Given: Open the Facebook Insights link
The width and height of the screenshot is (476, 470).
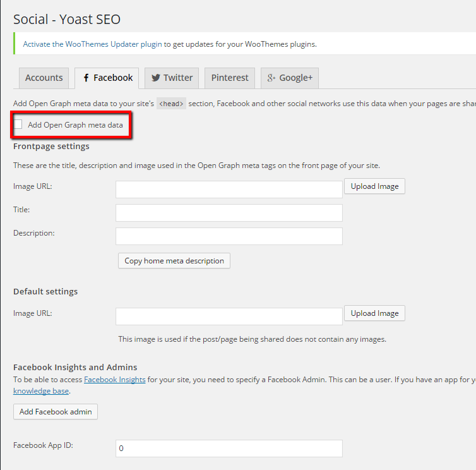Looking at the screenshot, I should click(115, 380).
